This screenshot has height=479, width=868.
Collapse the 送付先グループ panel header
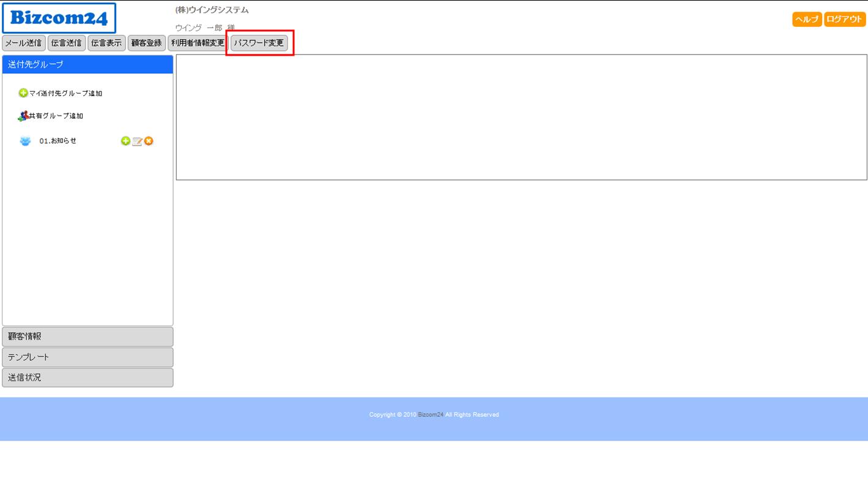coord(87,64)
